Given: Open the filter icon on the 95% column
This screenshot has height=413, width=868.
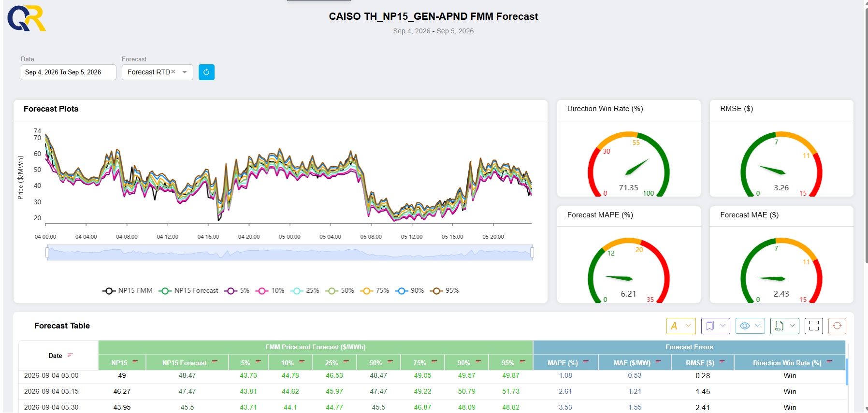Looking at the screenshot, I should click(522, 362).
